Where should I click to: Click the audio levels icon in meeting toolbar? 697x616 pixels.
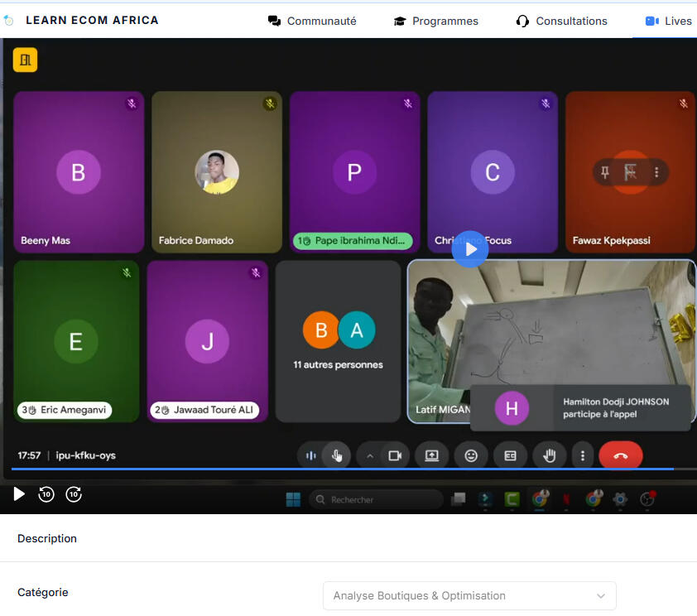(x=310, y=455)
